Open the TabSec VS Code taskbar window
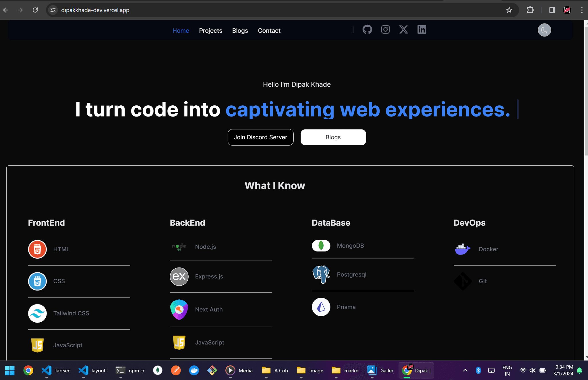Viewport: 588px width, 380px height. 56,370
